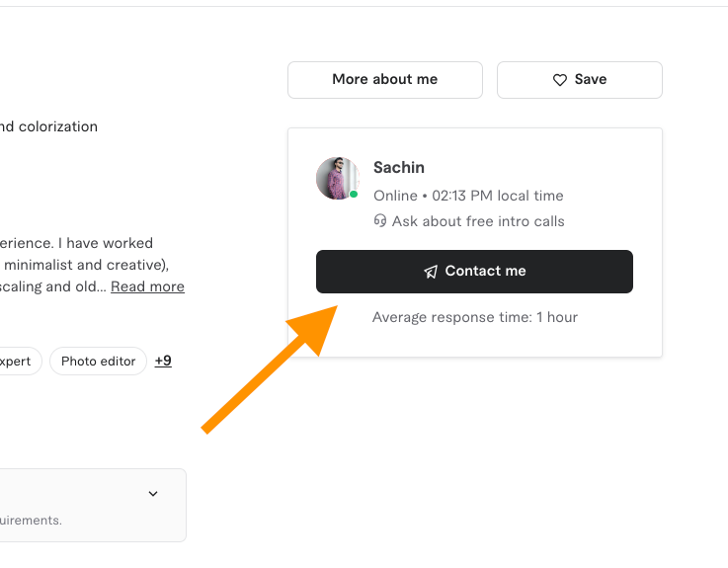
Task: Click the Average response time text
Action: pyautogui.click(x=474, y=317)
